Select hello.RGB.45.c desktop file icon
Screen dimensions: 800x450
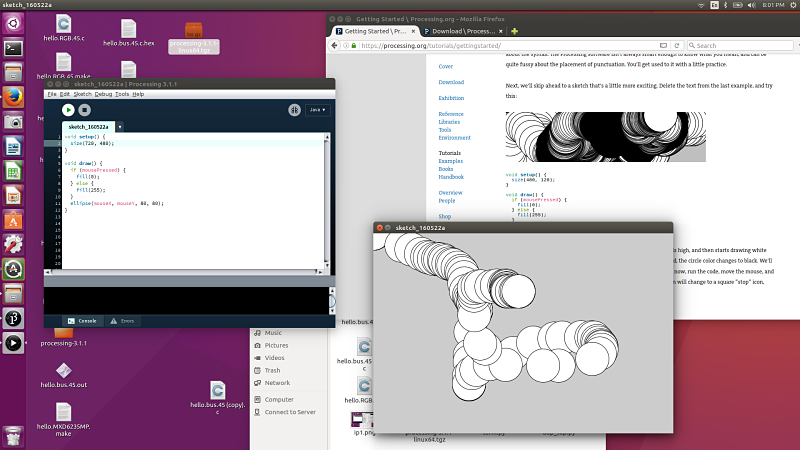[x=64, y=28]
